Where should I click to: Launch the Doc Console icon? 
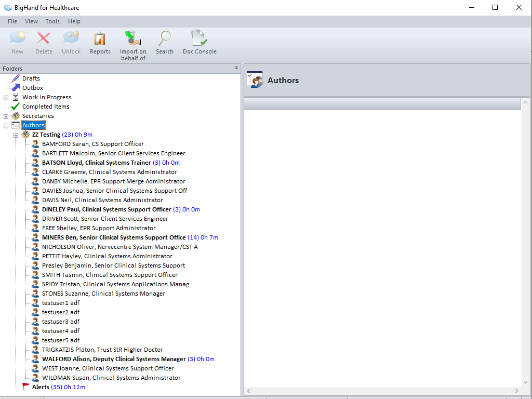coord(199,37)
